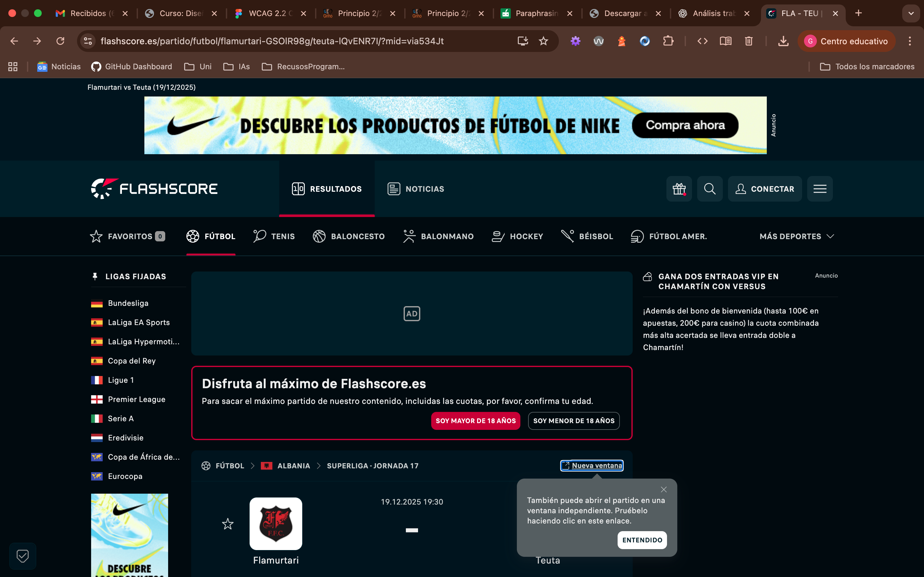Image resolution: width=924 pixels, height=577 pixels.
Task: Open the gift box rewards icon
Action: [x=679, y=188]
